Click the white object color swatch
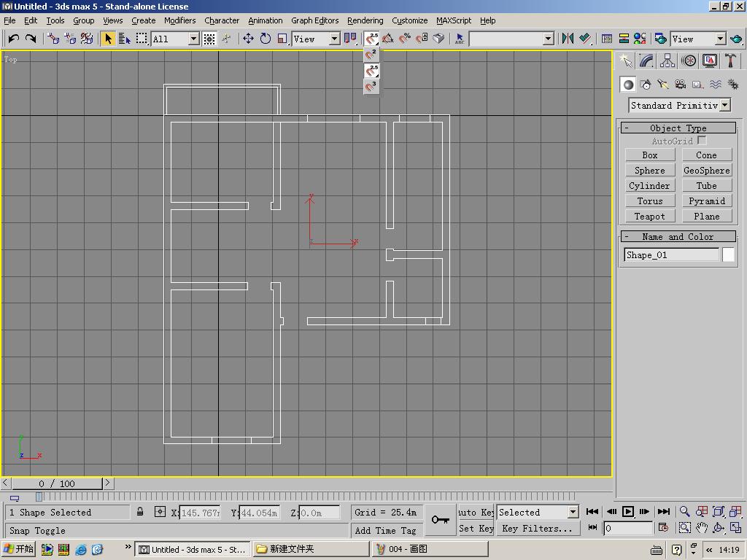Viewport: 747px width, 560px height. click(x=729, y=254)
